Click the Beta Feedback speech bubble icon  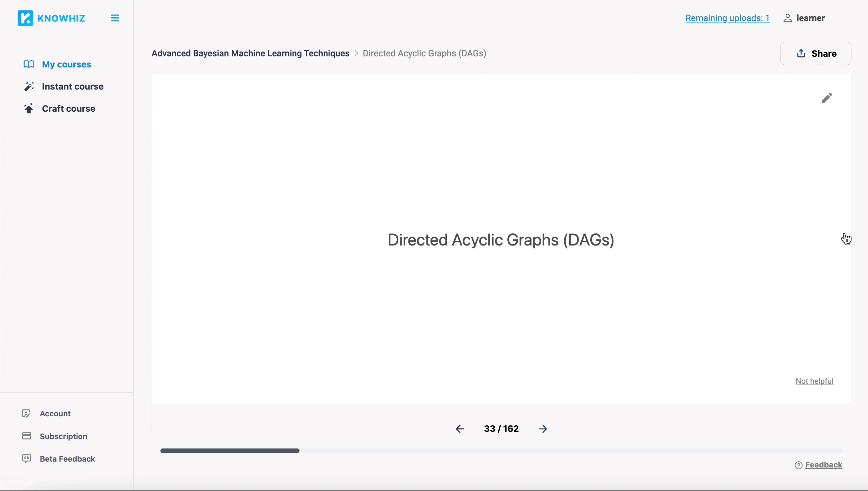click(27, 458)
